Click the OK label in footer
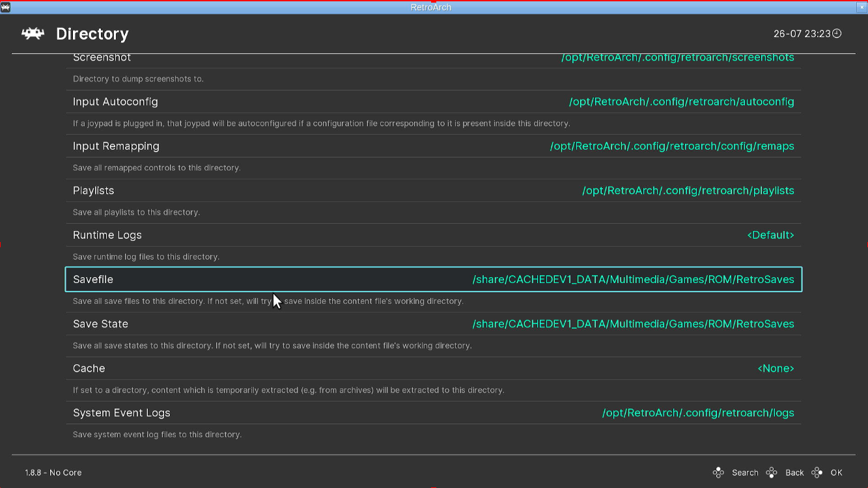This screenshot has width=868, height=488. 837,473
